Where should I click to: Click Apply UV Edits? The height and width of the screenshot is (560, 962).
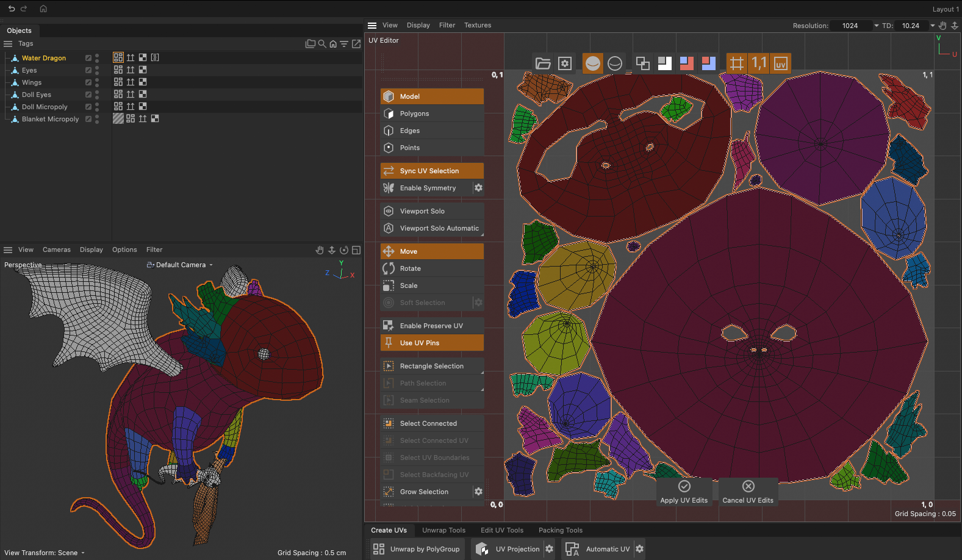(684, 492)
